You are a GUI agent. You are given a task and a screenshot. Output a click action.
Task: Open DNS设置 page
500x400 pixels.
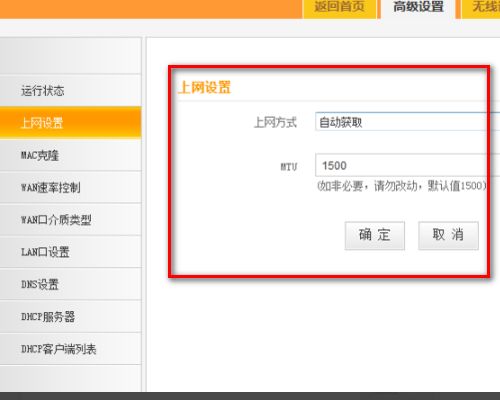click(x=70, y=284)
